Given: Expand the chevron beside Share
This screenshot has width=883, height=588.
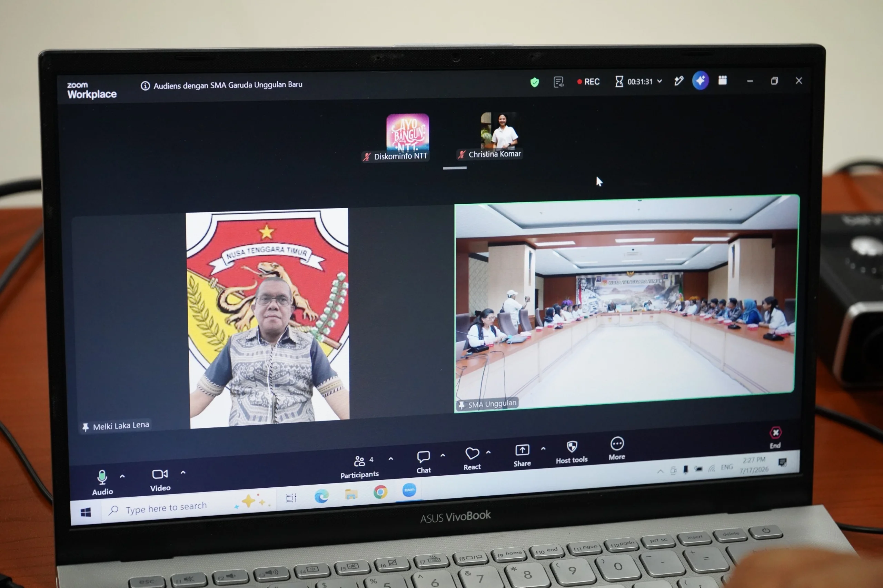Looking at the screenshot, I should click(543, 448).
